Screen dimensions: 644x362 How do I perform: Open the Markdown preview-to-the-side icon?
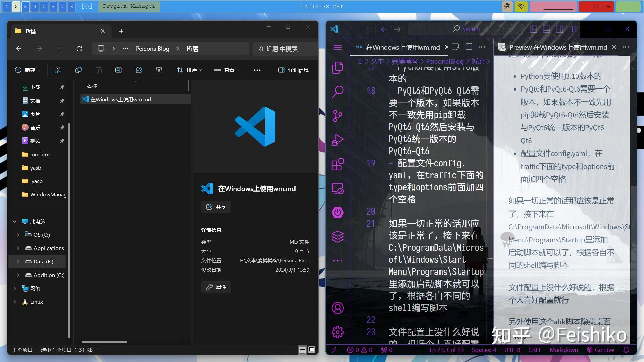pyautogui.click(x=455, y=47)
